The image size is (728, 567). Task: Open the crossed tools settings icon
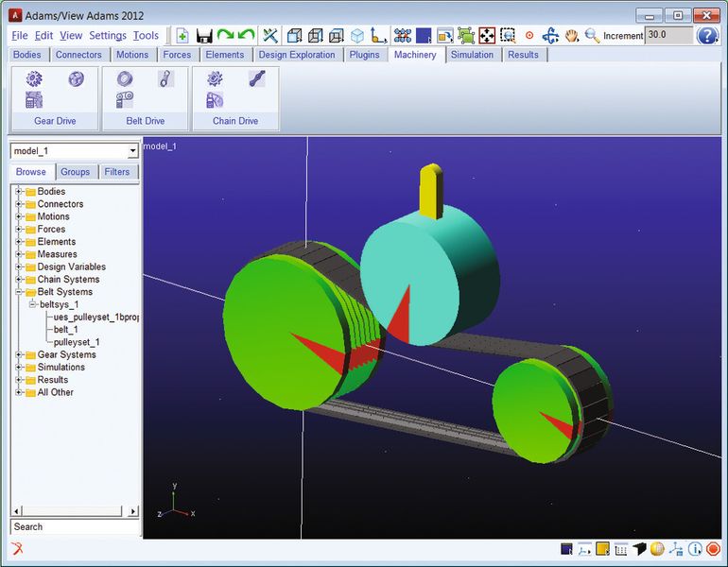tap(269, 36)
